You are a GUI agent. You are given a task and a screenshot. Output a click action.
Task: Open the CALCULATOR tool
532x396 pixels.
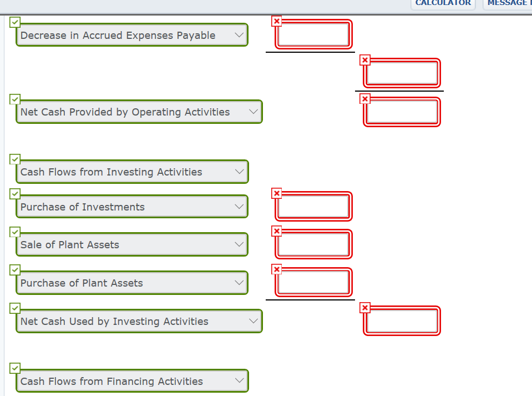click(443, 3)
